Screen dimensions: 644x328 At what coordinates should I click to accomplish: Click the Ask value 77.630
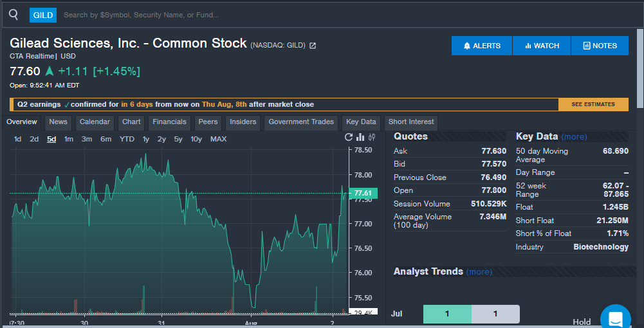pos(493,151)
